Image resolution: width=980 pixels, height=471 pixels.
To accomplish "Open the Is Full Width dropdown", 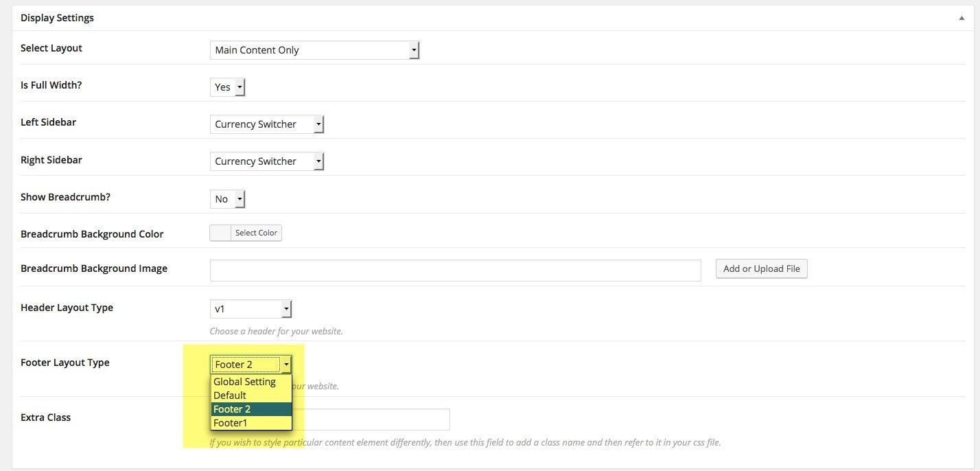I will click(227, 87).
